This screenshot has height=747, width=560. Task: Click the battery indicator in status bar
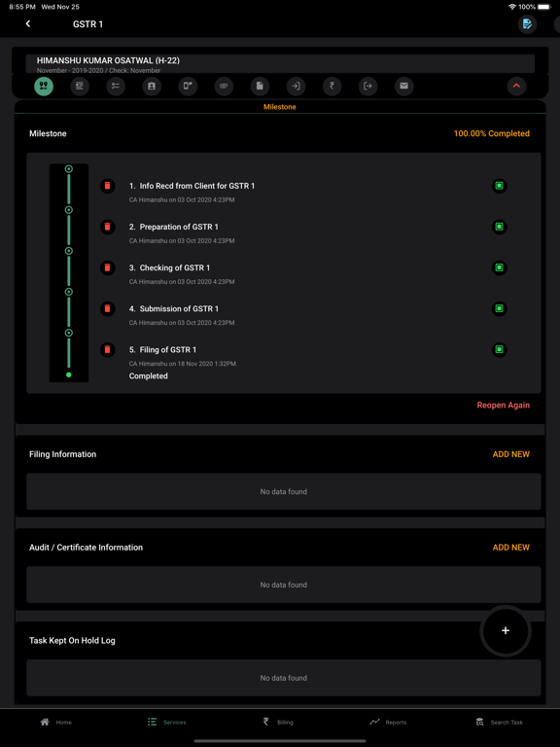544,7
